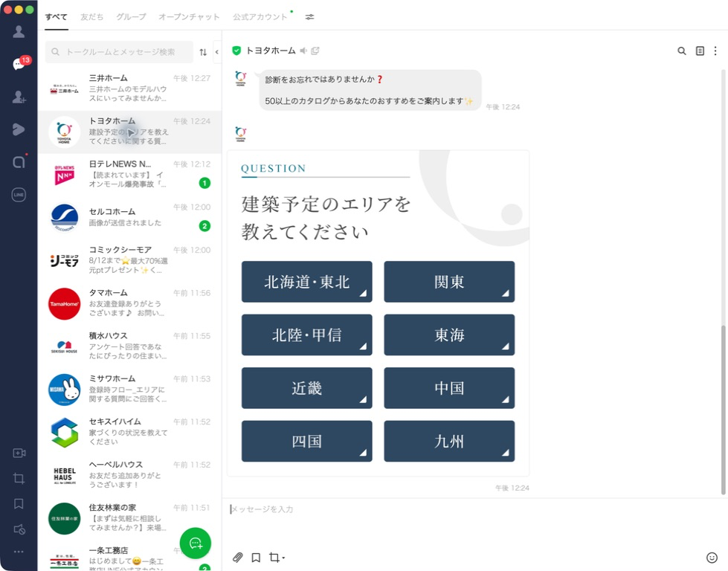The height and width of the screenshot is (571, 728).
Task: Select the 九州 area button
Action: 449,441
